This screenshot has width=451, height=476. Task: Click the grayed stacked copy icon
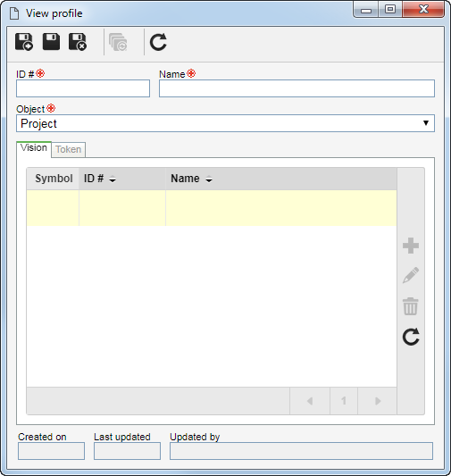click(x=118, y=42)
